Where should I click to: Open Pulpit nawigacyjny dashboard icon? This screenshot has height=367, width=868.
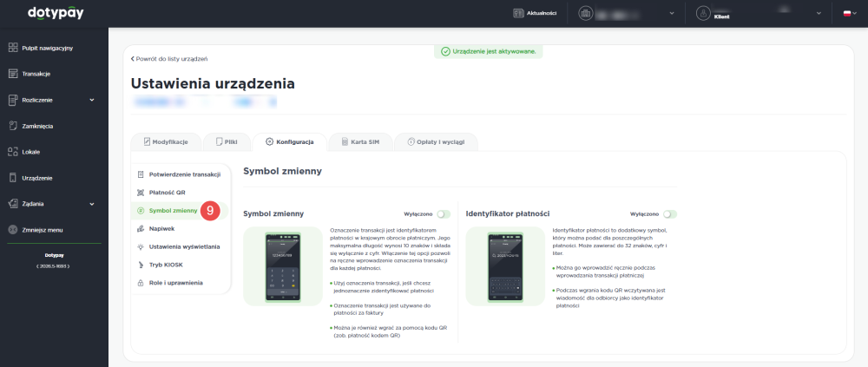14,48
